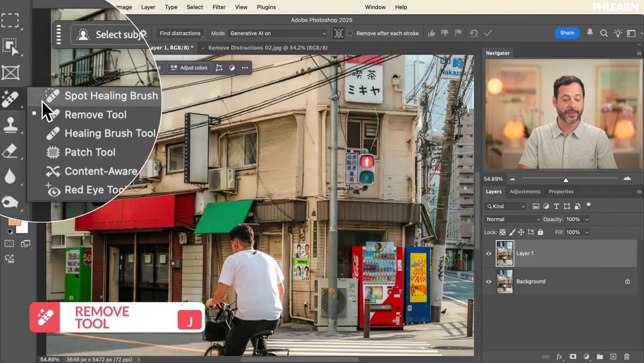Click the thumbs up feedback icon
This screenshot has width=644, height=363.
tap(431, 33)
